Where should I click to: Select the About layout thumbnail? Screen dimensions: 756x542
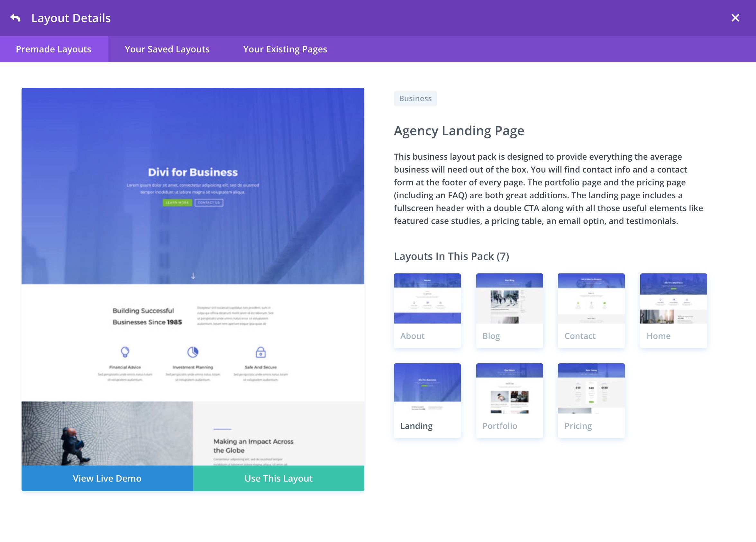point(427,310)
